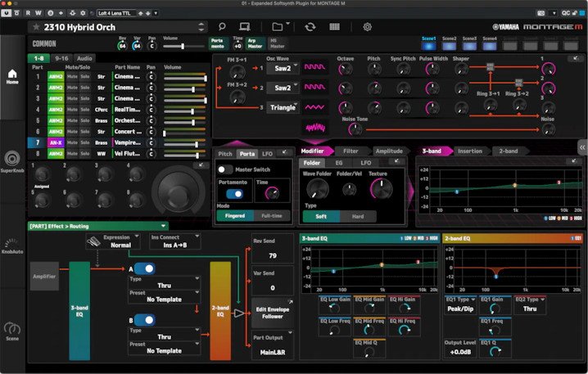Open the SuperKnob sidebar panel

12,160
